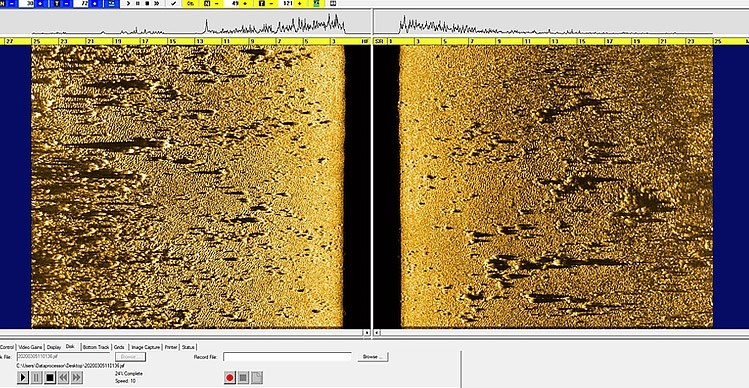Click the top toolbar play arrow

[128, 3]
